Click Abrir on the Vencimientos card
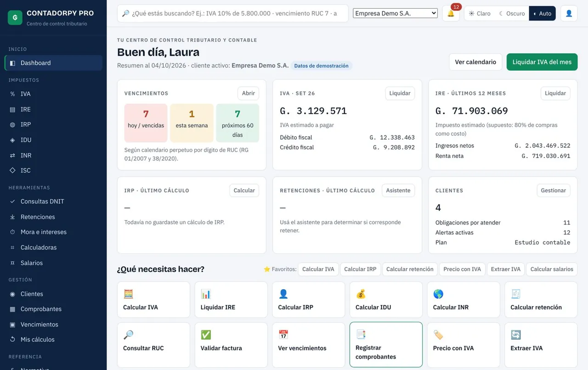Image resolution: width=588 pixels, height=370 pixels. click(249, 93)
